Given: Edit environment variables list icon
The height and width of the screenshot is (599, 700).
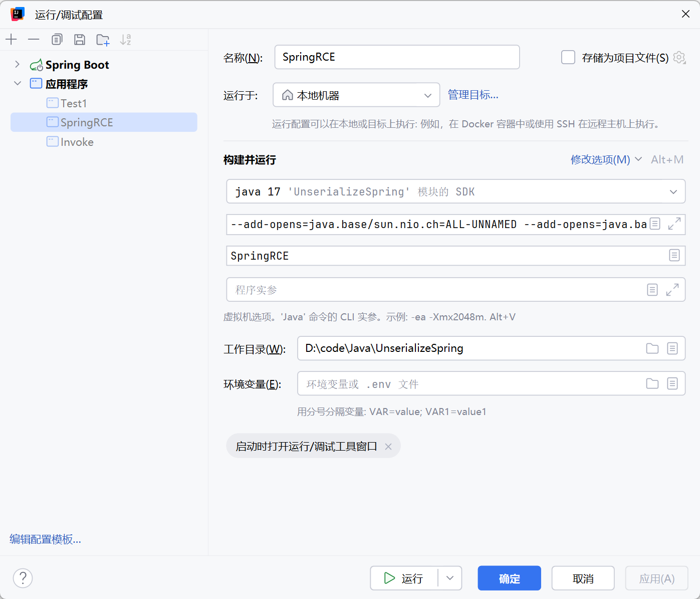Looking at the screenshot, I should 672,383.
